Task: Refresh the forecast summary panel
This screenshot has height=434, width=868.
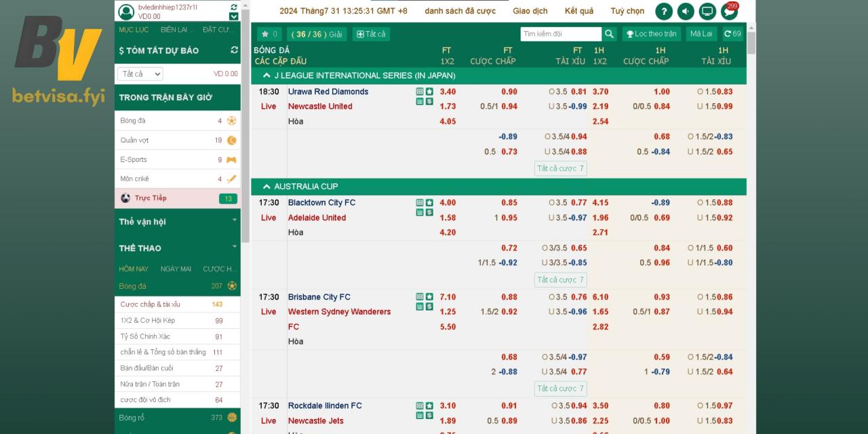Action: (x=235, y=50)
